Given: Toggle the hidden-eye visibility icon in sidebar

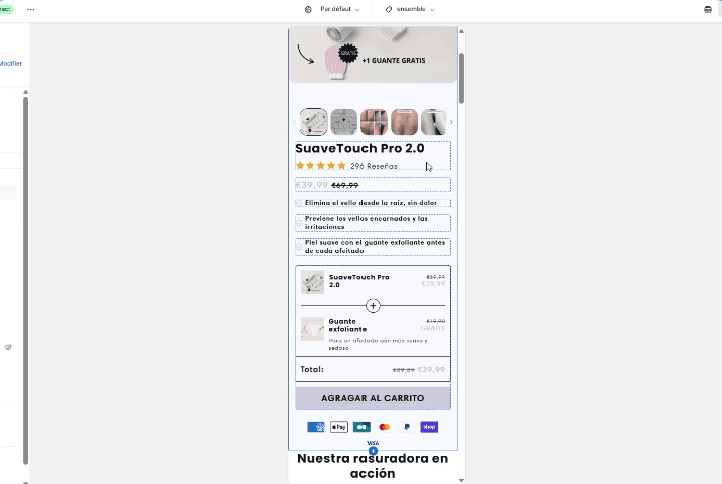Looking at the screenshot, I should (x=8, y=347).
